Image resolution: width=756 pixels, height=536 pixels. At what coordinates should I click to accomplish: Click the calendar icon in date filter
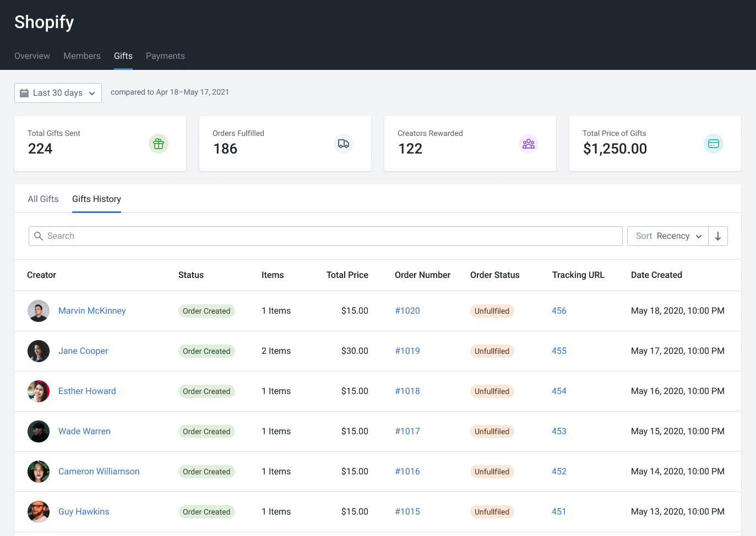click(x=24, y=93)
